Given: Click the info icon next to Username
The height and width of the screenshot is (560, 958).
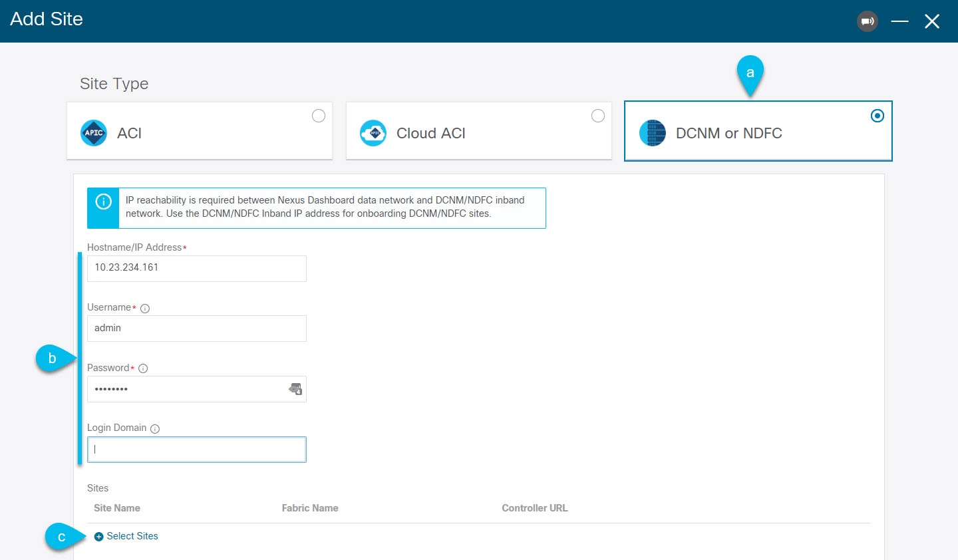Looking at the screenshot, I should click(x=145, y=309).
